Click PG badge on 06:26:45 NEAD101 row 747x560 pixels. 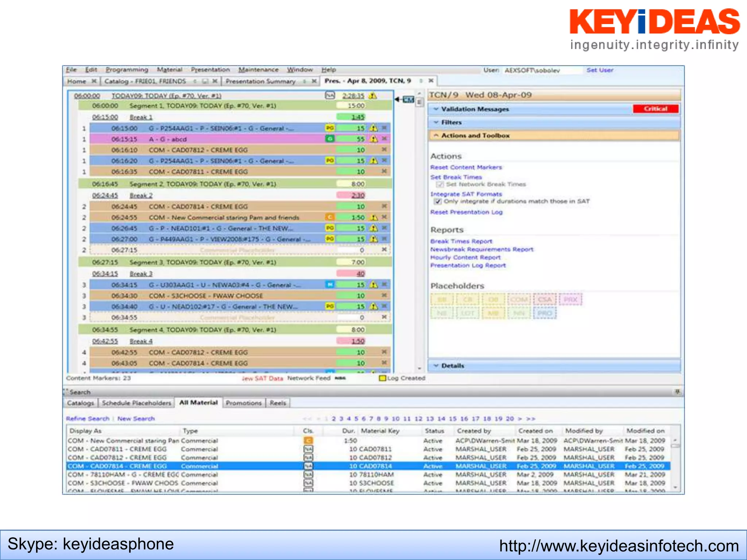click(330, 228)
